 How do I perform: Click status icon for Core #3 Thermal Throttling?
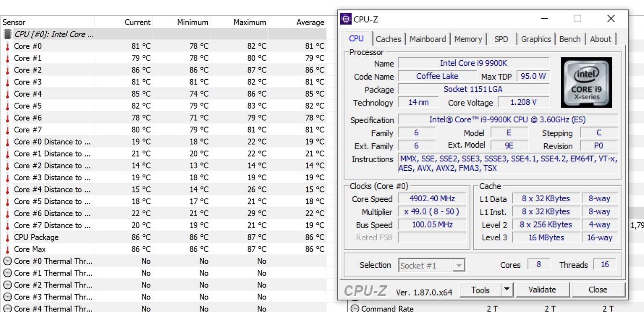point(8,297)
